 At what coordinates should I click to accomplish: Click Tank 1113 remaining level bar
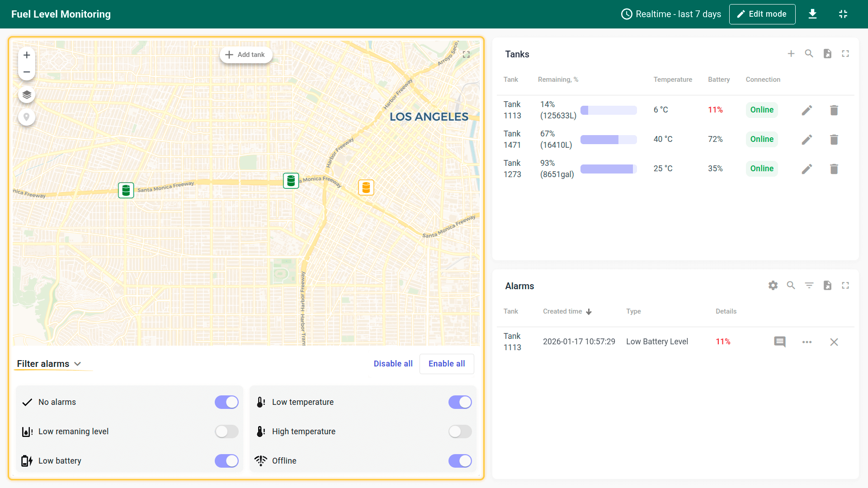[608, 110]
